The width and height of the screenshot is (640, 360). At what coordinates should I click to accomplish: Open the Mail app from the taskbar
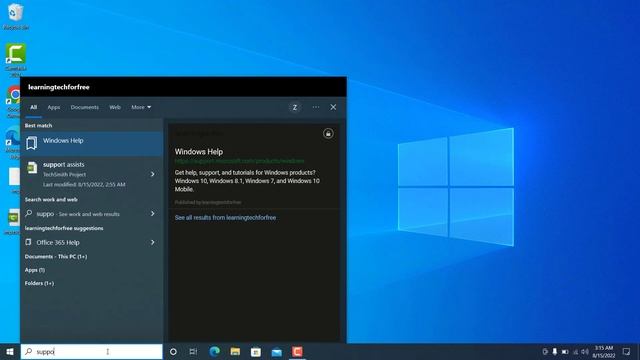pos(277,351)
